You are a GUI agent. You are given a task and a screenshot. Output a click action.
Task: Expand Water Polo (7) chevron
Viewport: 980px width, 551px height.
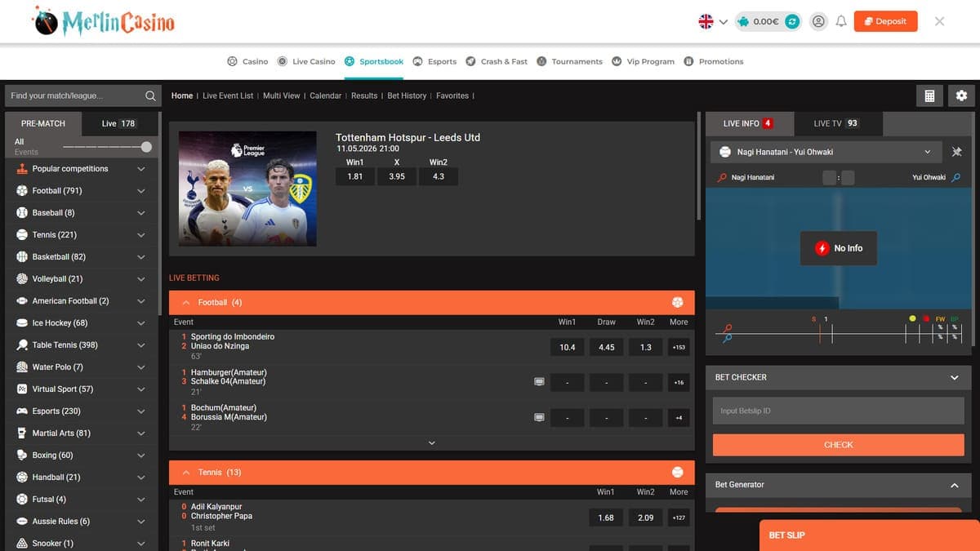coord(141,367)
